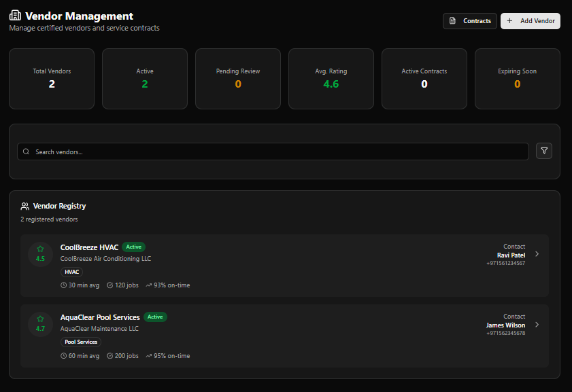572x392 pixels.
Task: Click the search magnifier icon
Action: (27, 152)
